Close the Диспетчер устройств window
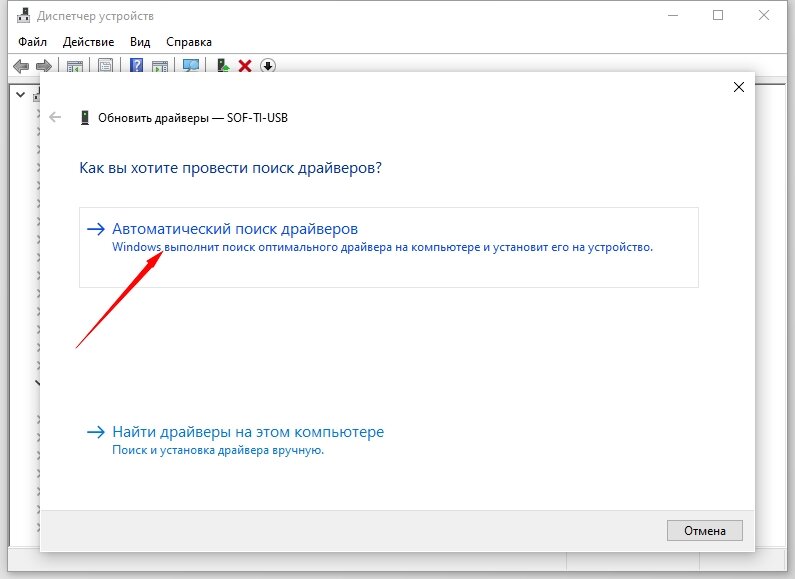The width and height of the screenshot is (795, 579). [764, 16]
